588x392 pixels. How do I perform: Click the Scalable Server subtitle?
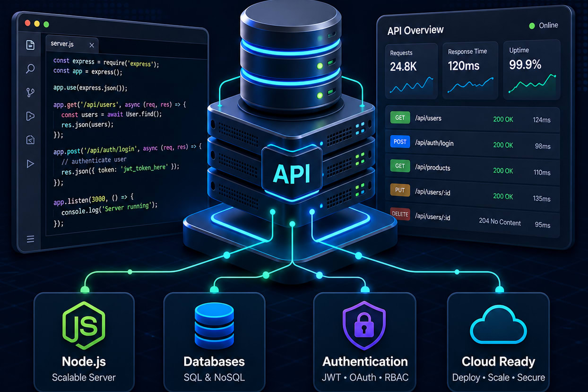click(x=84, y=377)
